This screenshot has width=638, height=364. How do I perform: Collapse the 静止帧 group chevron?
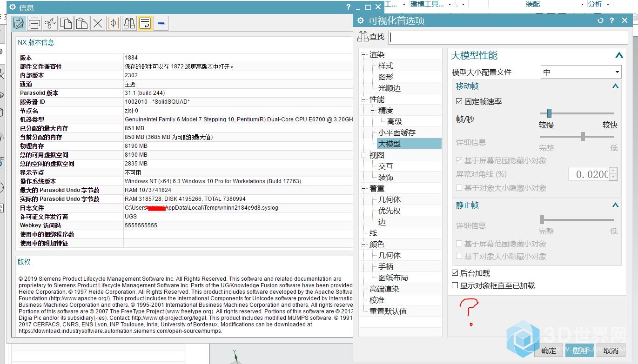click(615, 205)
